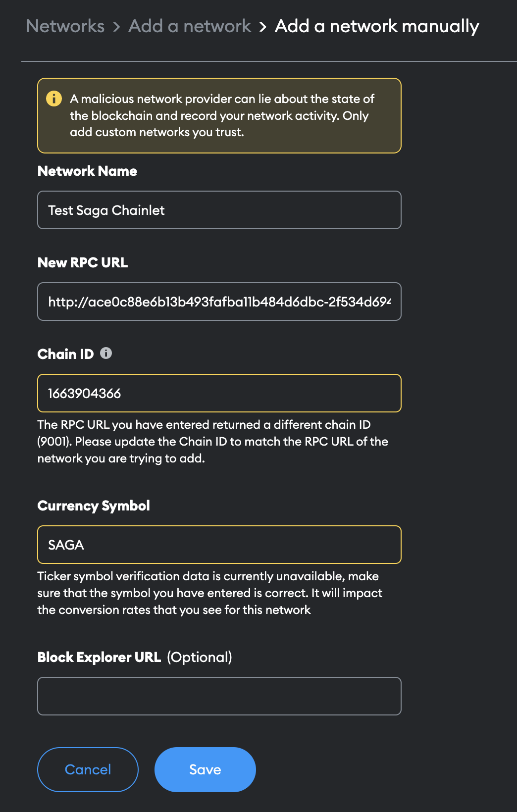Click the Network Name label

[x=87, y=171]
